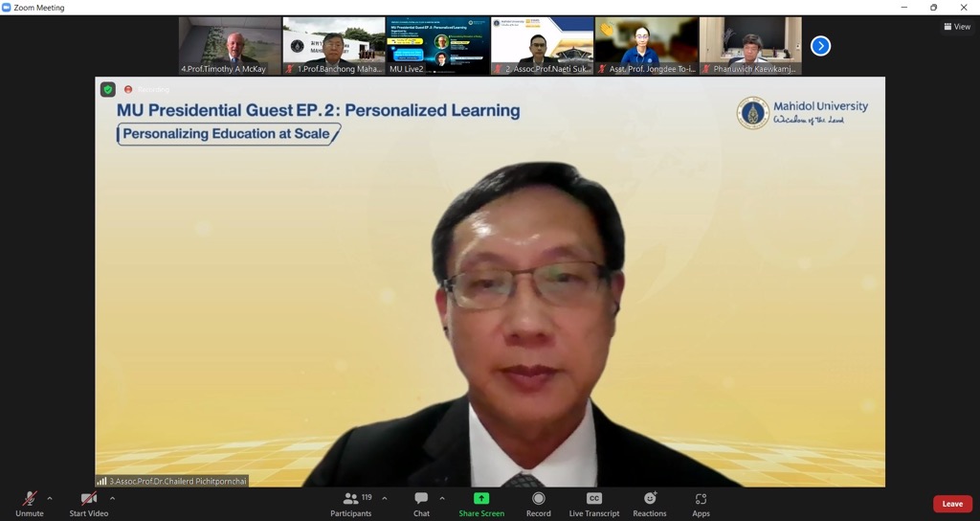Select Asst. Prof. Jongdee To-i... video thumbnail

pyautogui.click(x=646, y=46)
